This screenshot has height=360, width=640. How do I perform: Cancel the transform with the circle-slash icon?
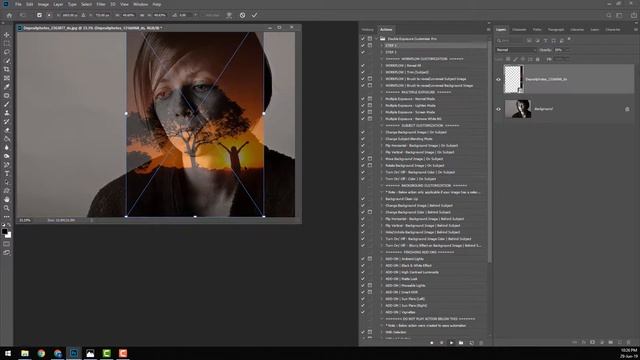[x=242, y=15]
